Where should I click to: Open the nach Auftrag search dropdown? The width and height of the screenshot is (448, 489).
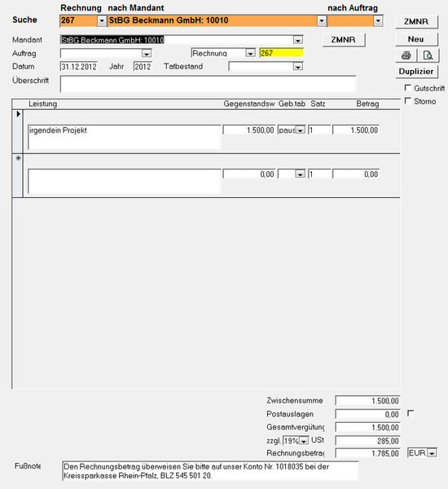pyautogui.click(x=378, y=21)
